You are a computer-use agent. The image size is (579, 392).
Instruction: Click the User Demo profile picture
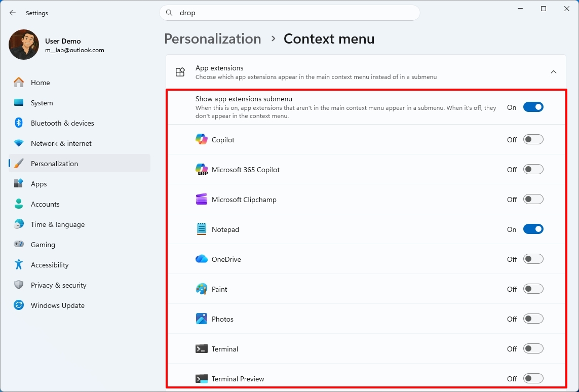24,45
